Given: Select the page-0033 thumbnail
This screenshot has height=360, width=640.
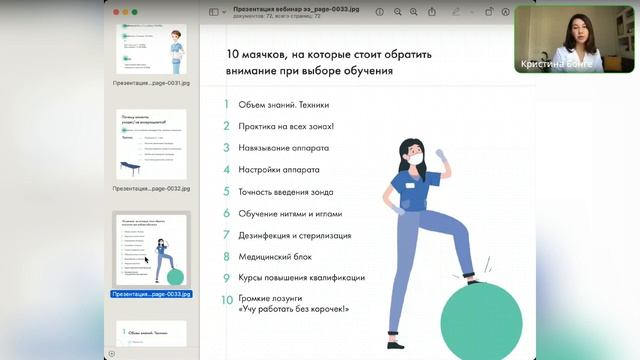Looking at the screenshot, I should (x=151, y=250).
